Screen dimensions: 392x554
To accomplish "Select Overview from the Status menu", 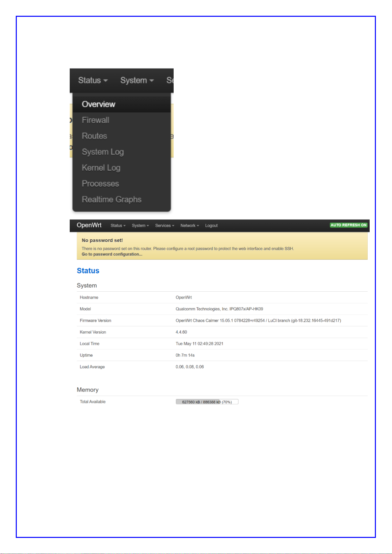I will [122, 104].
